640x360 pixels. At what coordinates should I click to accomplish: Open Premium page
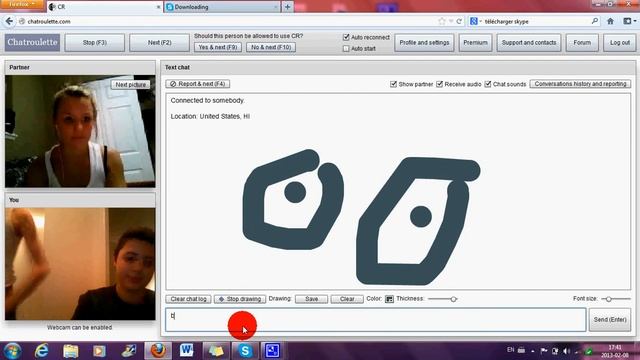click(476, 42)
